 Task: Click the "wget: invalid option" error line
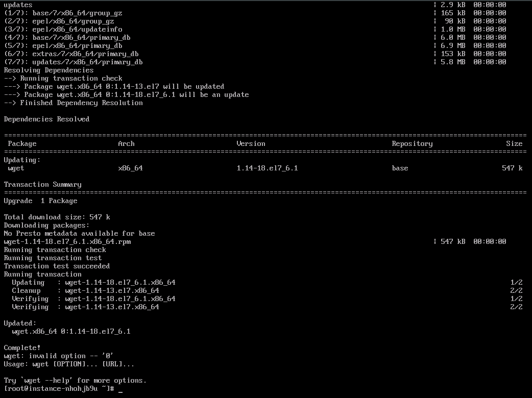58,356
